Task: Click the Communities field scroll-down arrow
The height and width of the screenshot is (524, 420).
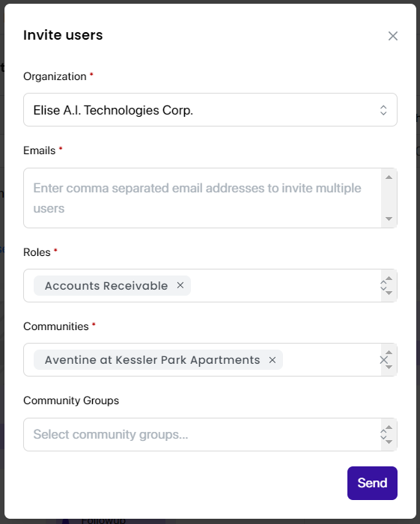Action: tap(389, 368)
